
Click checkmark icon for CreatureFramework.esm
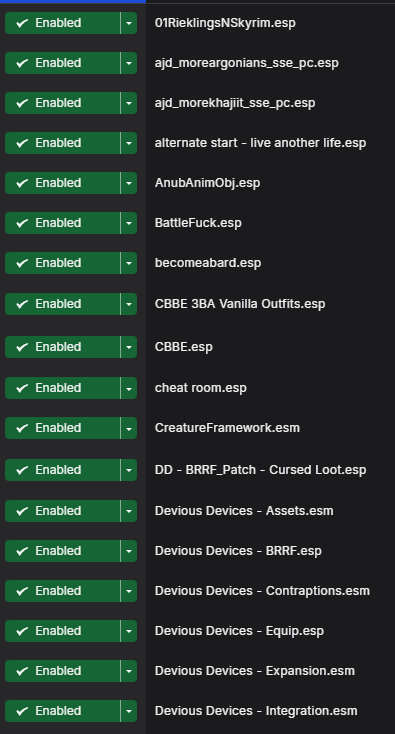(22, 428)
